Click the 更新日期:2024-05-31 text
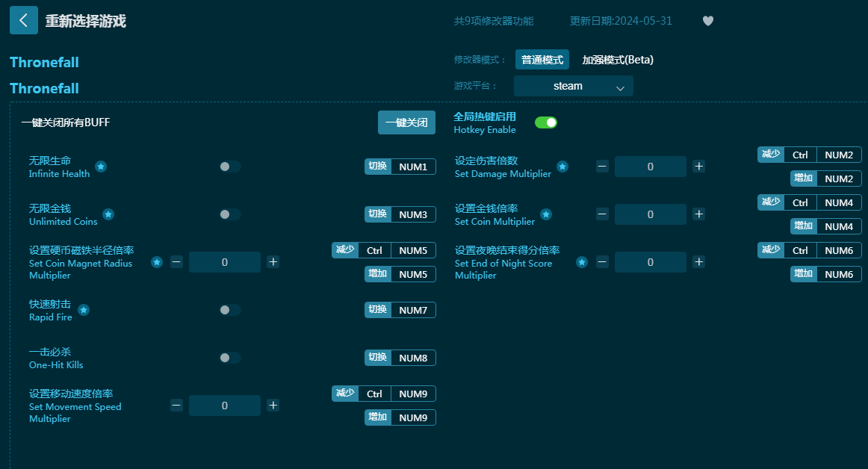This screenshot has width=868, height=469. (621, 21)
